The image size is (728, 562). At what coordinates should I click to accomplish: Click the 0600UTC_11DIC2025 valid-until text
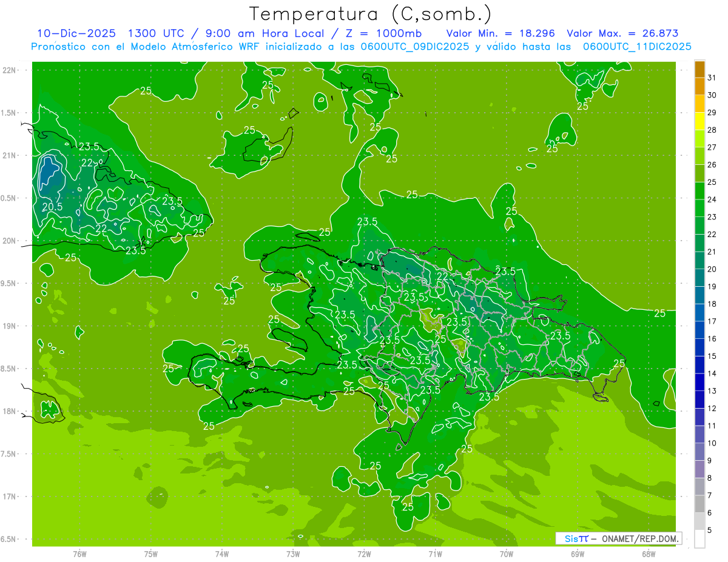click(637, 47)
